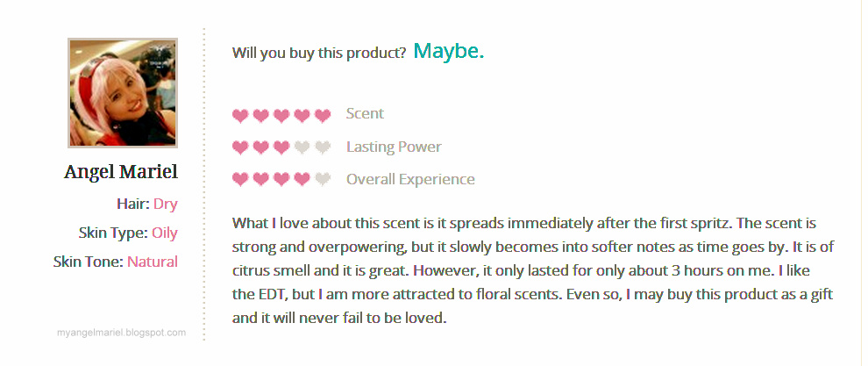The height and width of the screenshot is (366, 868).
Task: Click the Lasting Power label
Action: click(394, 147)
